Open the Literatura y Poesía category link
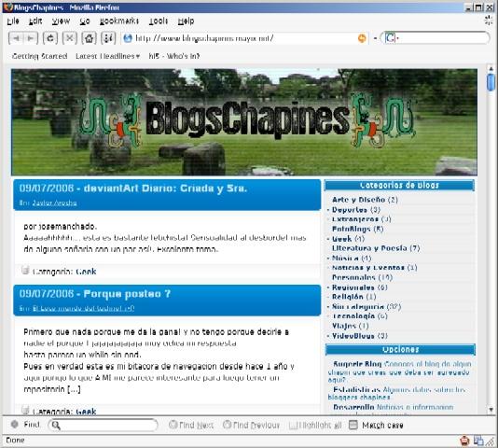This screenshot has width=498, height=448. point(369,248)
